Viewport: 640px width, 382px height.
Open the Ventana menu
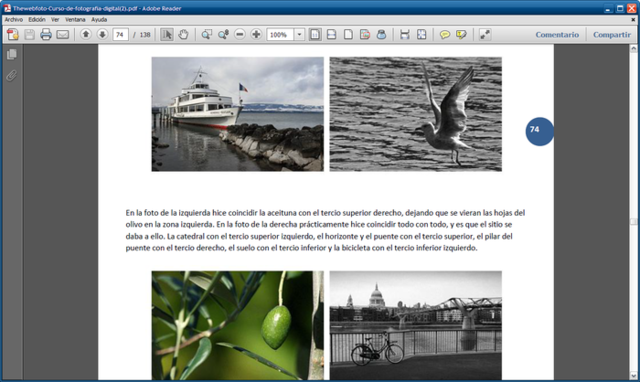point(75,20)
